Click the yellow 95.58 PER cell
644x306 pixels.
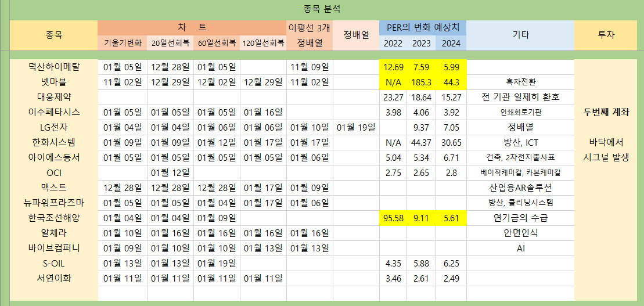click(x=393, y=218)
